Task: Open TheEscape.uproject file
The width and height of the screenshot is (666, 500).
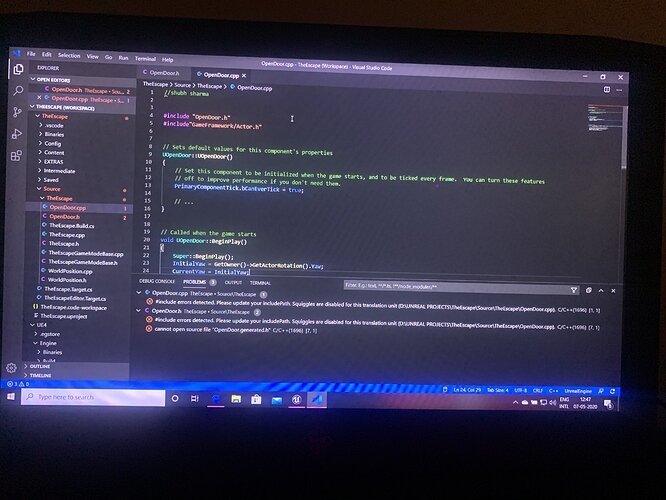Action: click(64, 316)
